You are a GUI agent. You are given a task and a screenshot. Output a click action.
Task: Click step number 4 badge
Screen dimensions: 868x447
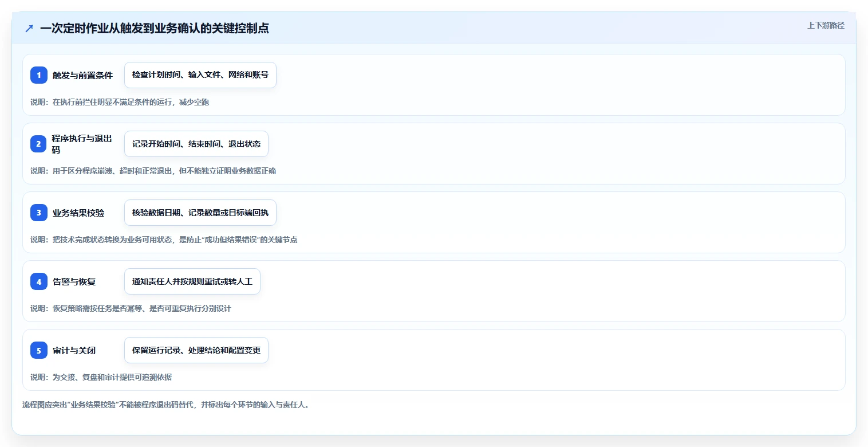point(39,281)
